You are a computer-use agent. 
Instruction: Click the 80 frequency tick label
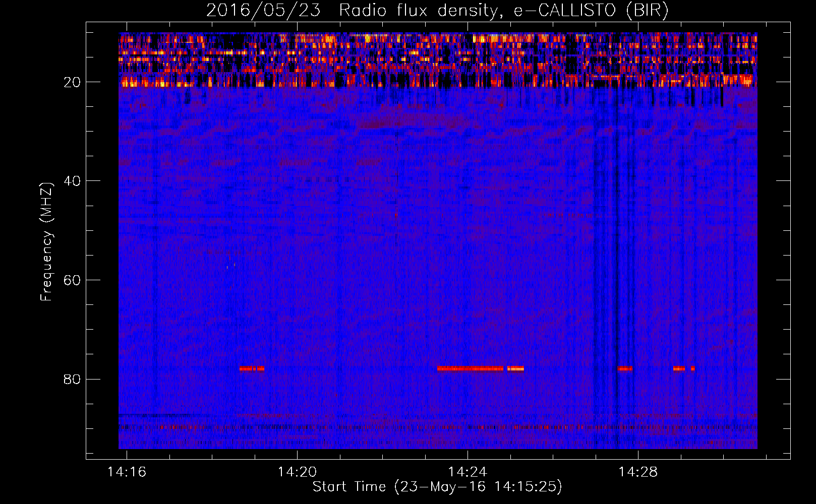(x=72, y=379)
